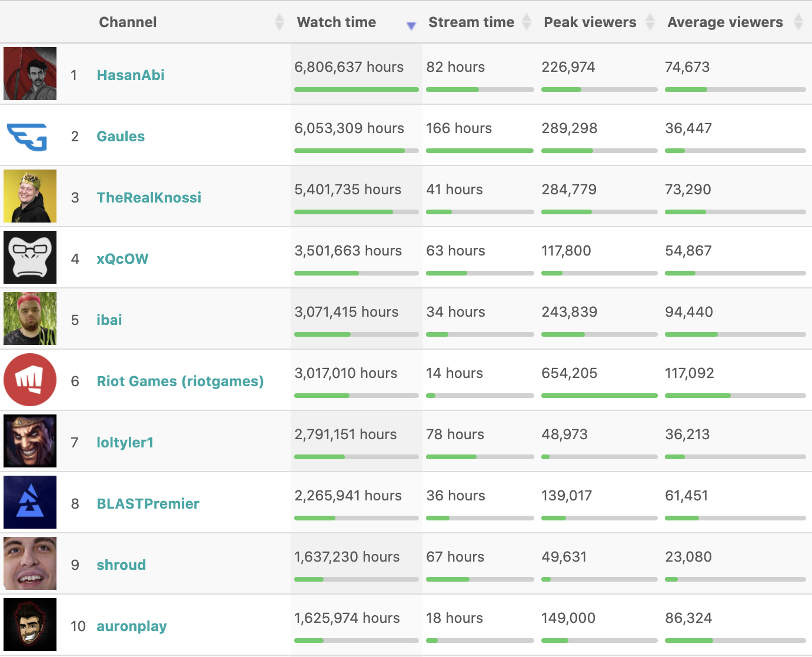Select peak viewers value 149,000
Viewport: 812px width, 657px height.
[568, 618]
